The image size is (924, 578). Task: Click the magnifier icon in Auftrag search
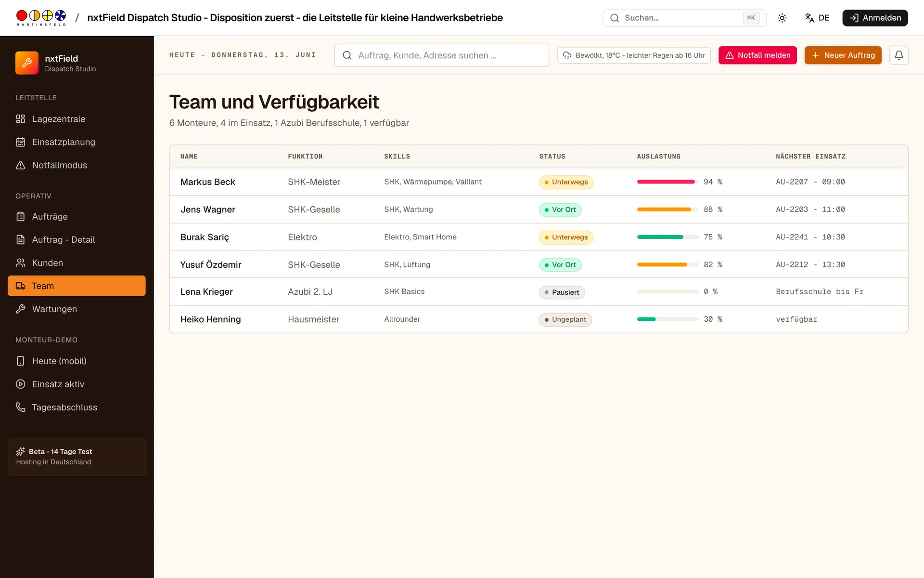tap(347, 55)
